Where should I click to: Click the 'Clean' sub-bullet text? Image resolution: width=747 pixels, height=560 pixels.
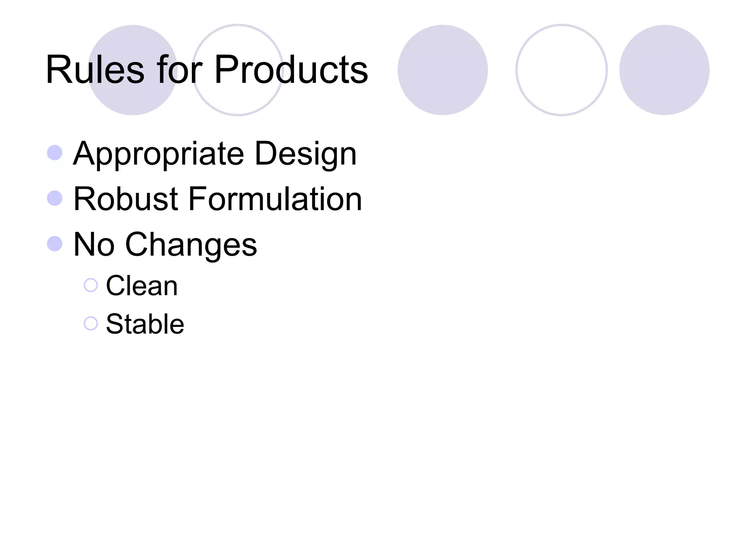pyautogui.click(x=142, y=285)
